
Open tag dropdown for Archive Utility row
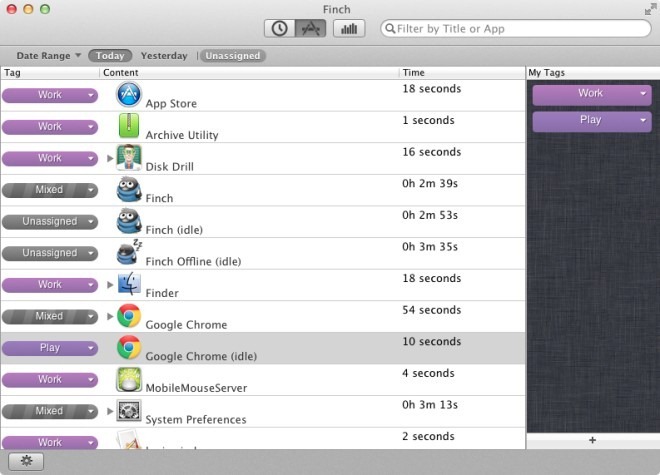(x=50, y=126)
